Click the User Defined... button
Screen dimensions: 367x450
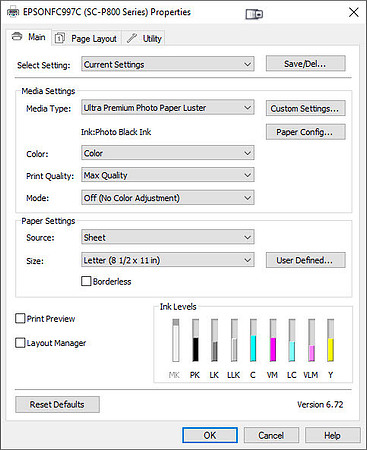coord(305,260)
